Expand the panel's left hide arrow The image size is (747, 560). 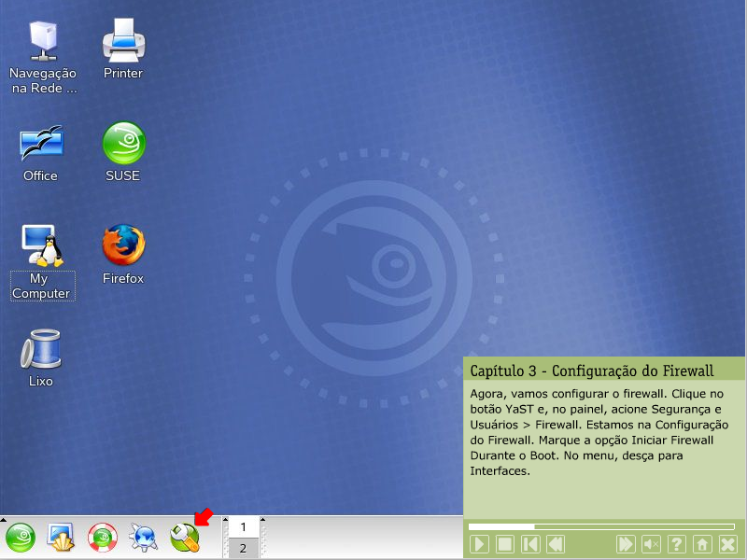[4, 519]
